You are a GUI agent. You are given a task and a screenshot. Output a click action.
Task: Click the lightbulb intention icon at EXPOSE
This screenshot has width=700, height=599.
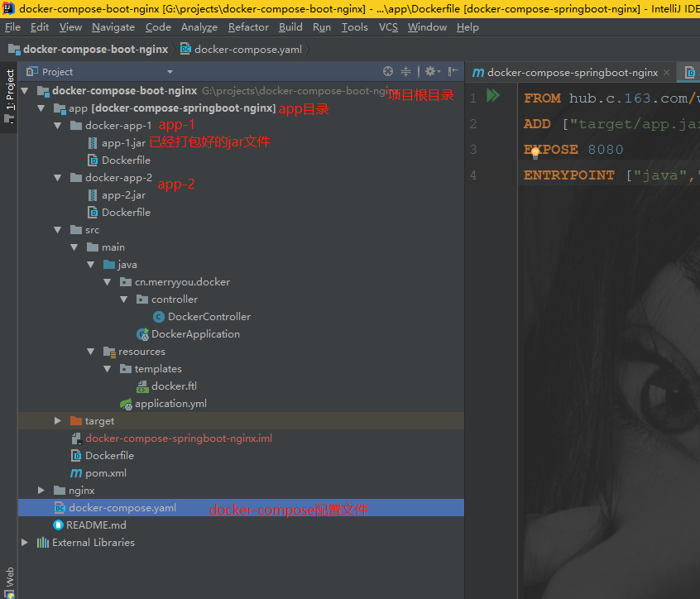point(535,154)
